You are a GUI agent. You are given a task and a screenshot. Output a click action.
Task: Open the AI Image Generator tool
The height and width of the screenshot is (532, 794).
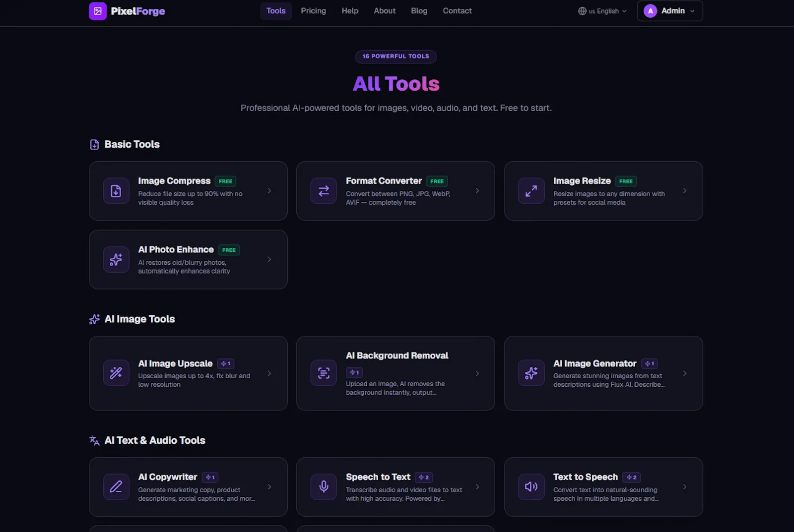click(x=603, y=373)
